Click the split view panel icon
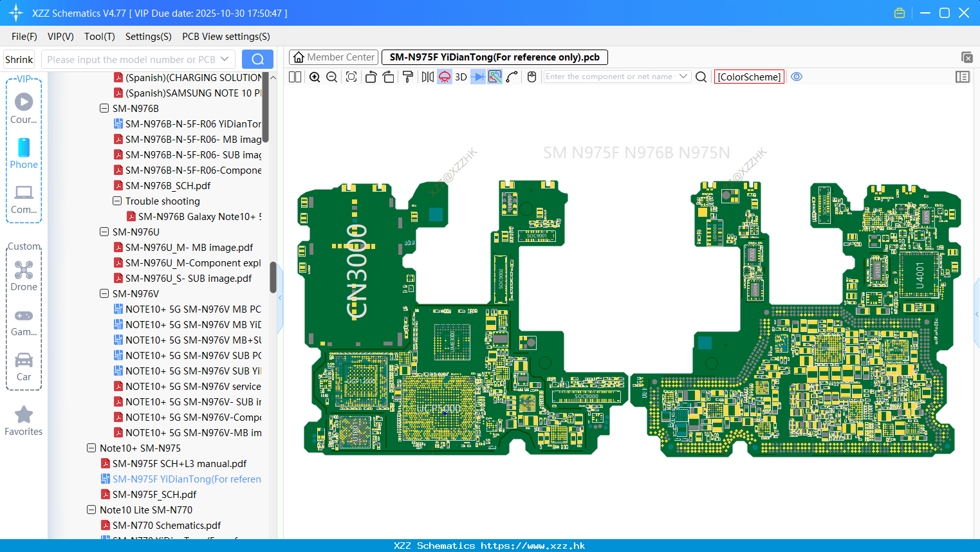The height and width of the screenshot is (552, 980). (x=295, y=77)
